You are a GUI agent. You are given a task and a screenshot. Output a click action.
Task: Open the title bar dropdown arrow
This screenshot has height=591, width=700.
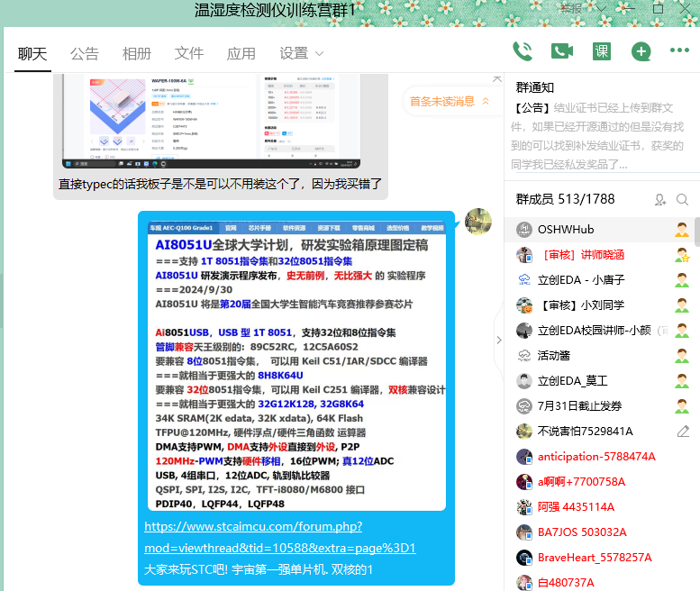(601, 8)
